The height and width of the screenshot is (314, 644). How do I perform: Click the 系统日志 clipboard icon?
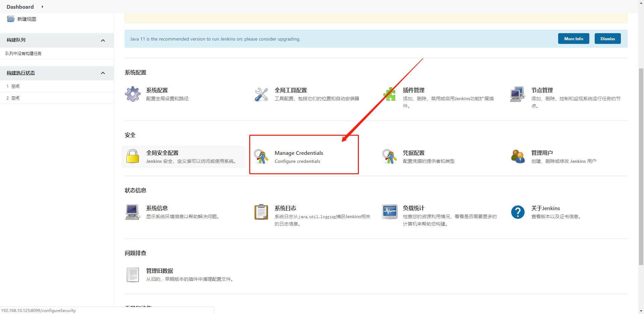tap(261, 212)
